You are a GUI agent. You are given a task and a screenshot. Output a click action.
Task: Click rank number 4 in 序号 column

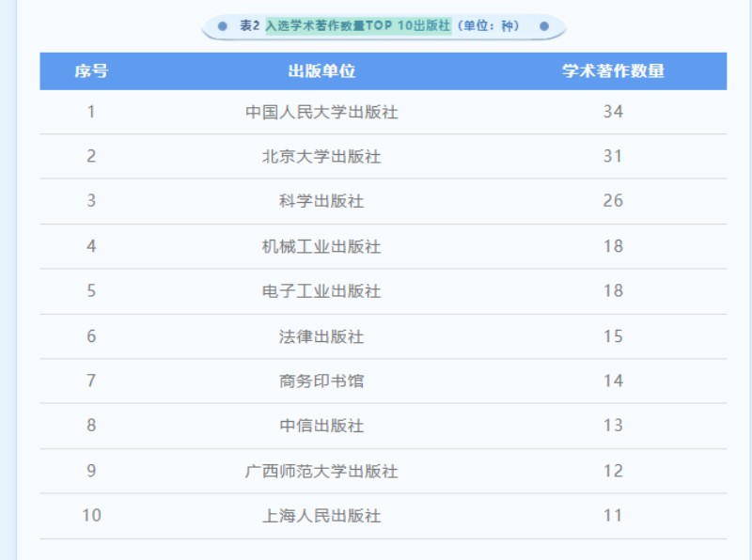[x=91, y=246]
